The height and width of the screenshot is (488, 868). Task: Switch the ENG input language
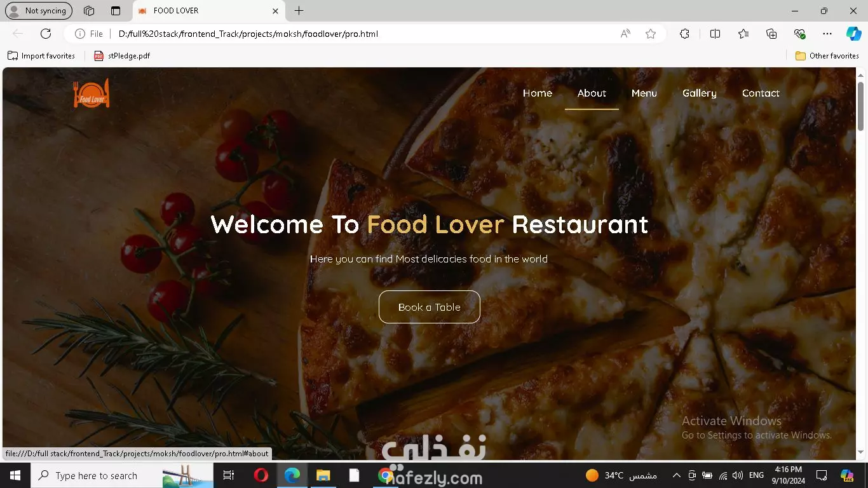756,475
